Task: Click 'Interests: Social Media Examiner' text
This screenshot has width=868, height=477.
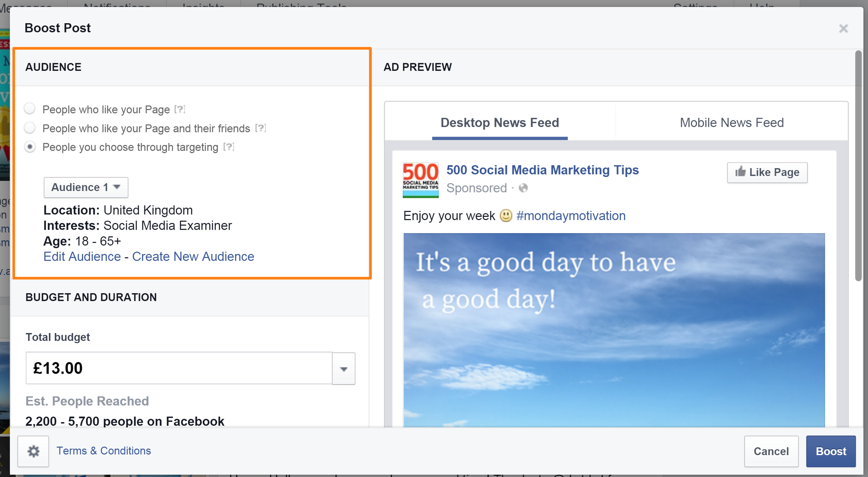Action: (137, 225)
